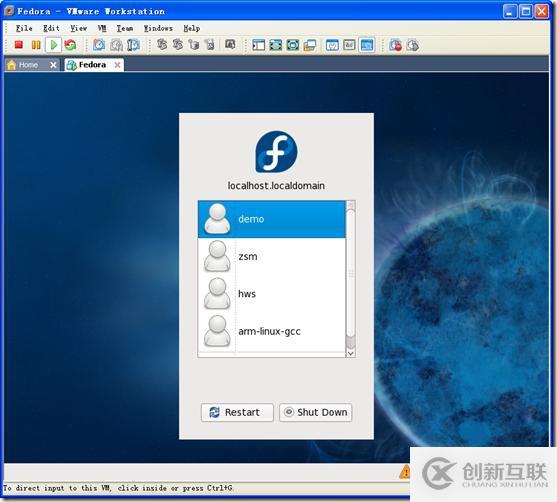This screenshot has width=557, height=502.
Task: Select user hws in login list
Action: coord(272,293)
